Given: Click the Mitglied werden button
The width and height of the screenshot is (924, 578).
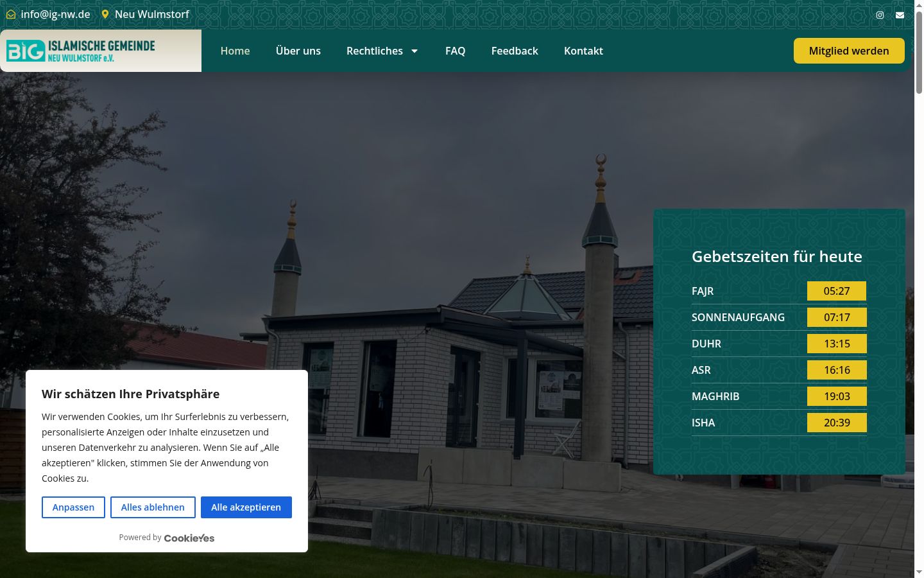Looking at the screenshot, I should pyautogui.click(x=849, y=51).
